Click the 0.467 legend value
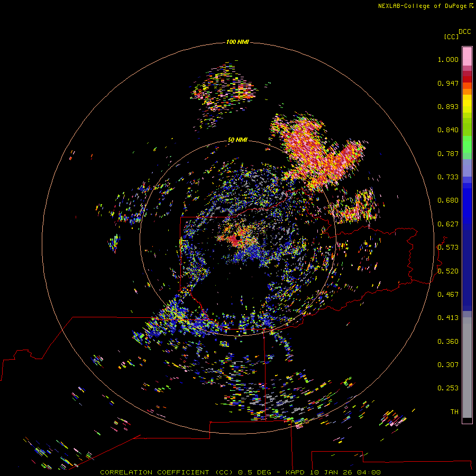Screen dimensions: 476x476 point(448,295)
